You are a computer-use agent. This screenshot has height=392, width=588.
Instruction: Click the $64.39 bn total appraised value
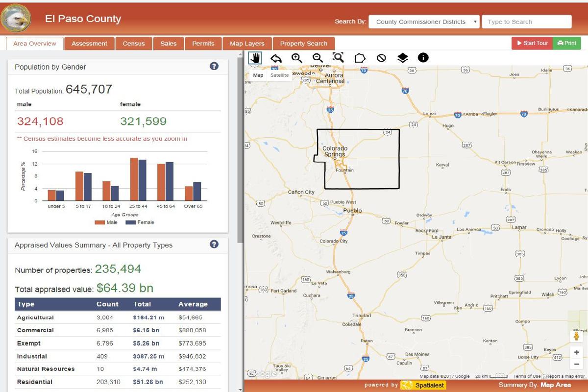click(x=125, y=288)
